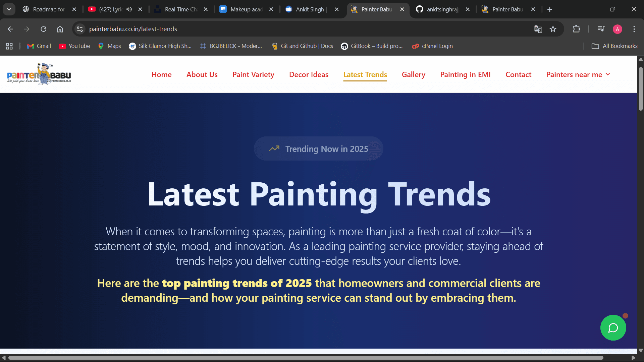This screenshot has height=362, width=644.
Task: Expand the Painters near me dropdown
Action: [x=578, y=74]
